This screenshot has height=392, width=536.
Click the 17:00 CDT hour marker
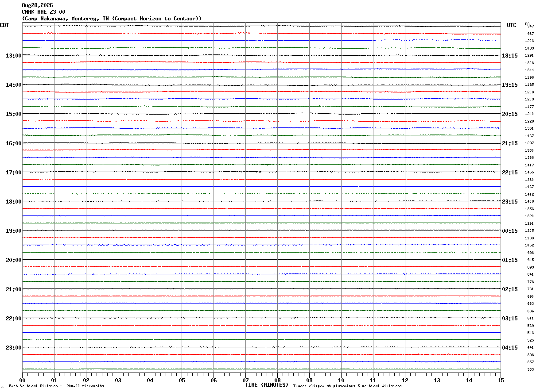(13, 173)
